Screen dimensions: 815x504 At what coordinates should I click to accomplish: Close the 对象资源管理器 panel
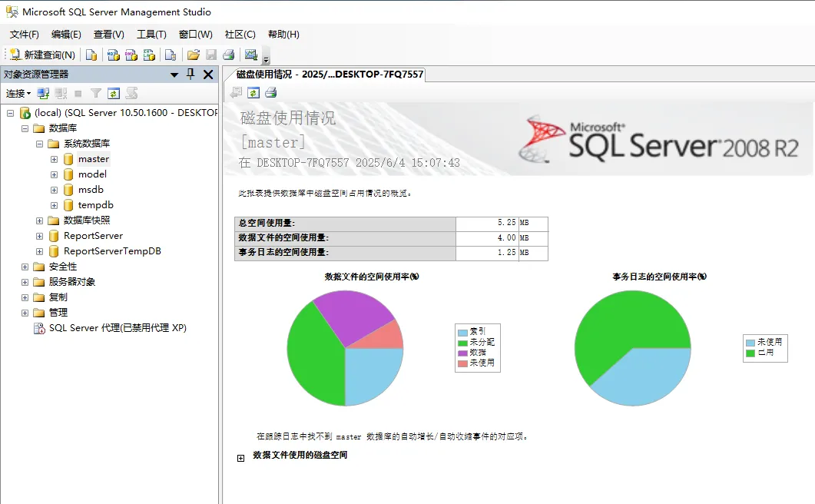click(x=208, y=75)
